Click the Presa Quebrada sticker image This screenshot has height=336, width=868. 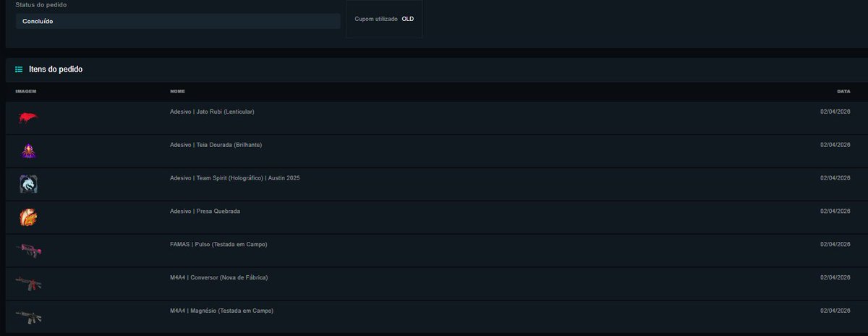tap(28, 217)
